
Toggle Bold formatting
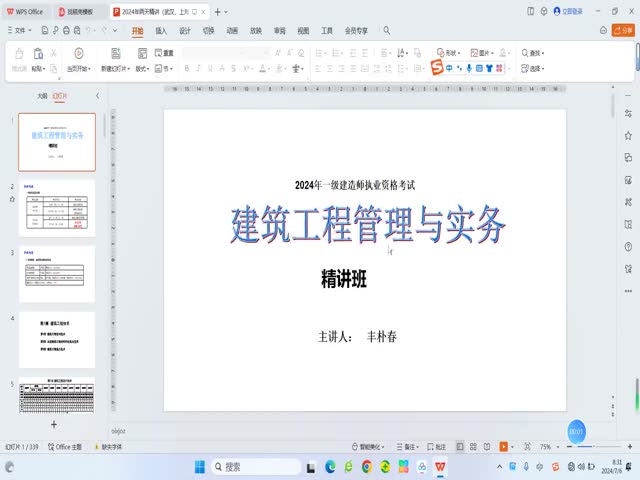pyautogui.click(x=187, y=69)
